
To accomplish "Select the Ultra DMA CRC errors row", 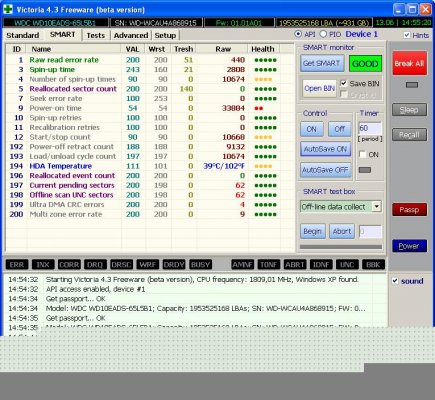I will tap(149, 205).
